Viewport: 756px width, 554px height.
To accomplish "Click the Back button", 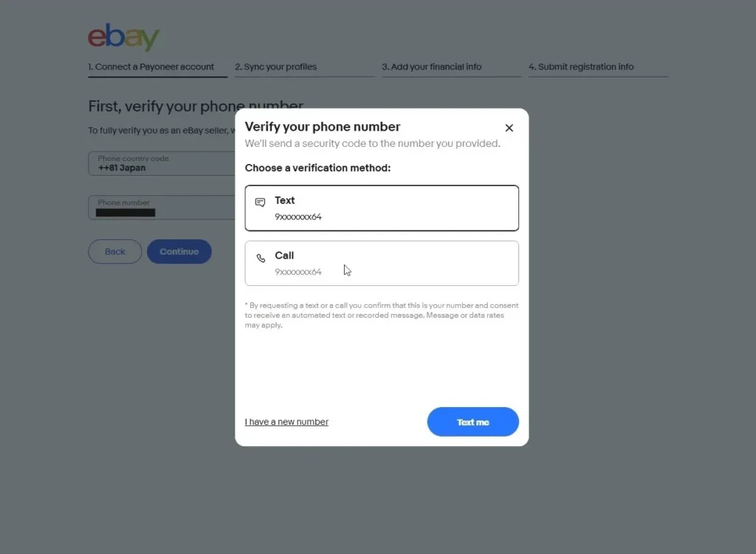I will [x=114, y=252].
